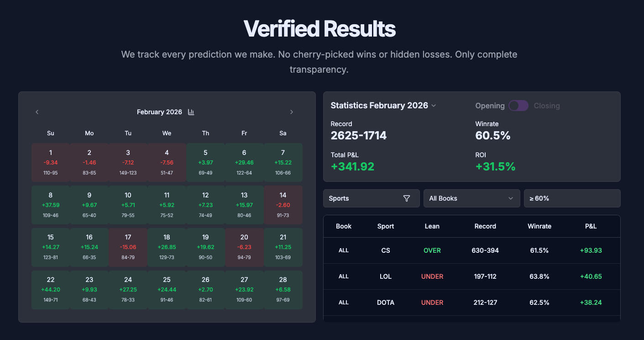Open the All Books dropdown chevron
This screenshot has height=340, width=644.
pyautogui.click(x=511, y=198)
